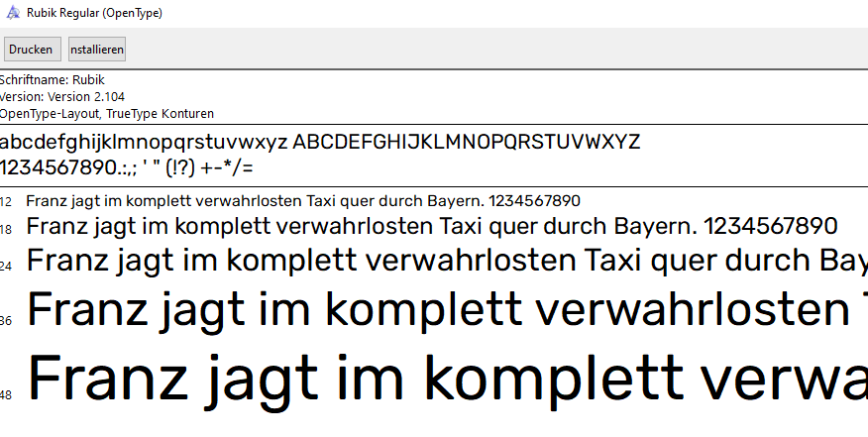The image size is (868, 437).
Task: Click the 36 point size label
Action: [6, 321]
